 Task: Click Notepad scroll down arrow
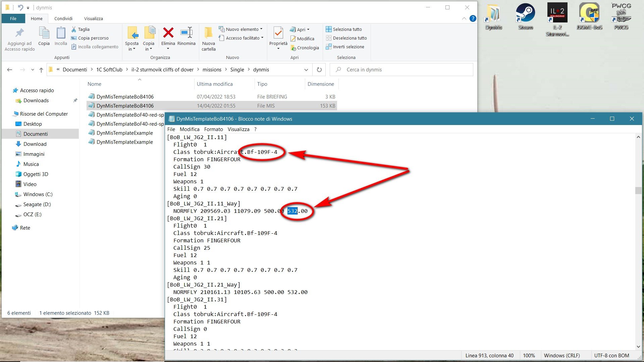click(x=638, y=347)
